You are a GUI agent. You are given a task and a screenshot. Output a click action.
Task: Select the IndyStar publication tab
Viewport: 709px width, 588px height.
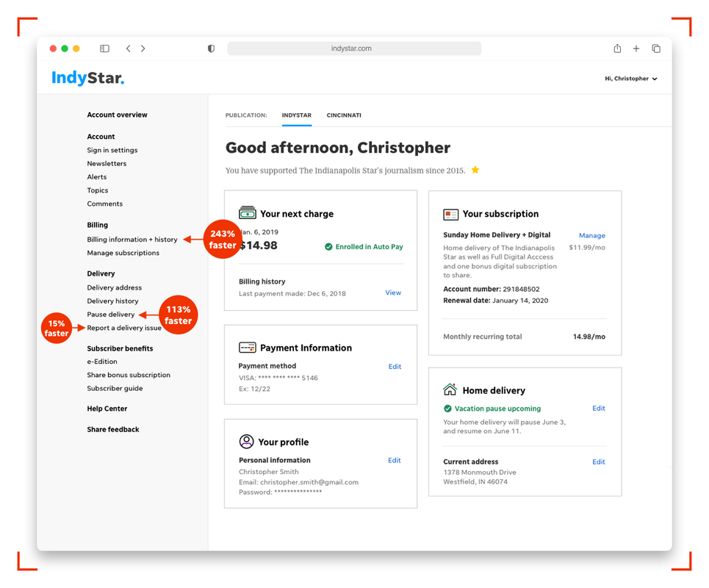click(297, 115)
